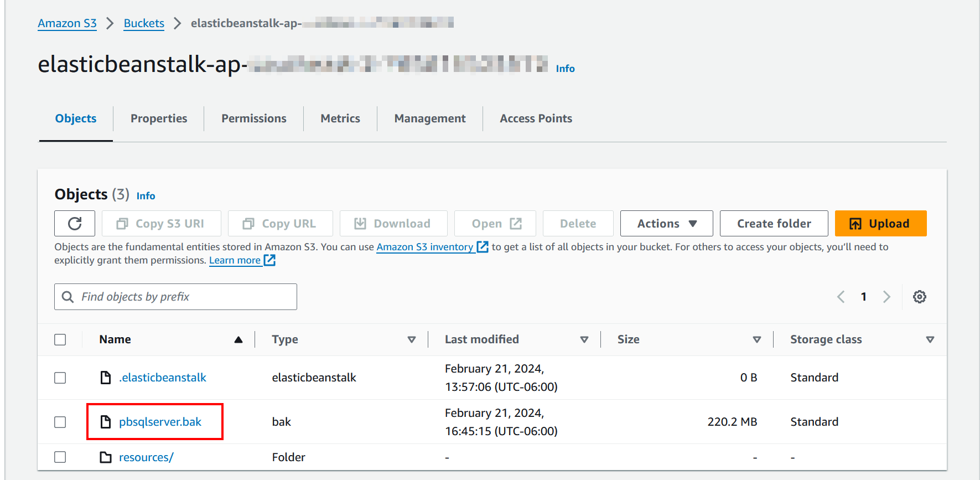
Task: Click the refresh objects icon button
Action: coord(75,224)
